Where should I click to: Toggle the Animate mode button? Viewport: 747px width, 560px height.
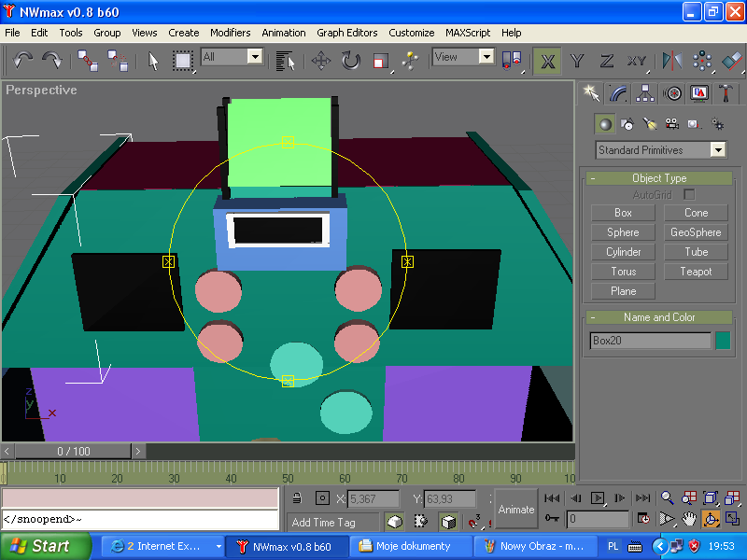pyautogui.click(x=515, y=510)
